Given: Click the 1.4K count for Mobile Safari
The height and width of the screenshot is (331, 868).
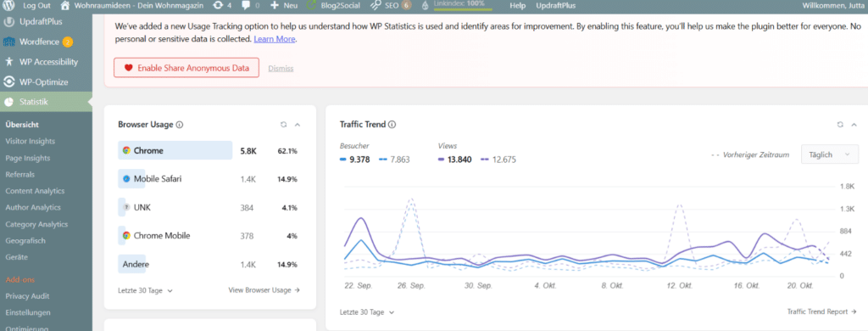Looking at the screenshot, I should (248, 179).
